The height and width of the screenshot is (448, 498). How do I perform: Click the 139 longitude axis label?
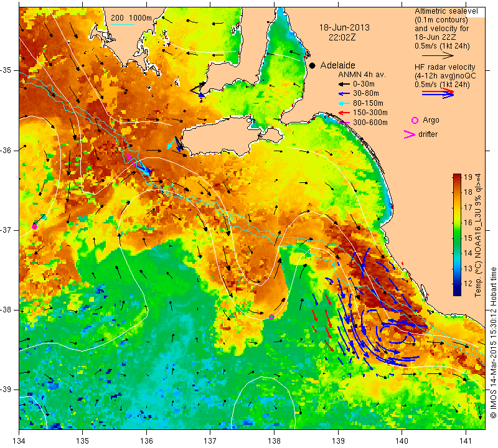338,441
